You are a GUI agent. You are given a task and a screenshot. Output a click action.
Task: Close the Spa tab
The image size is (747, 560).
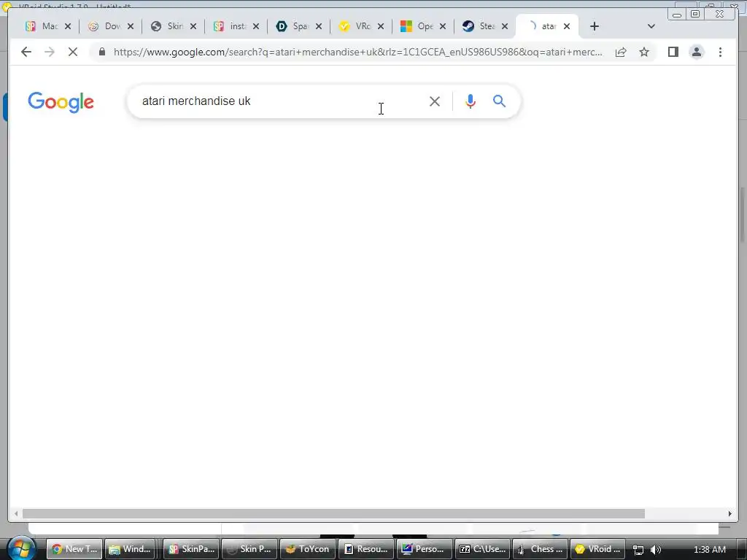click(319, 26)
